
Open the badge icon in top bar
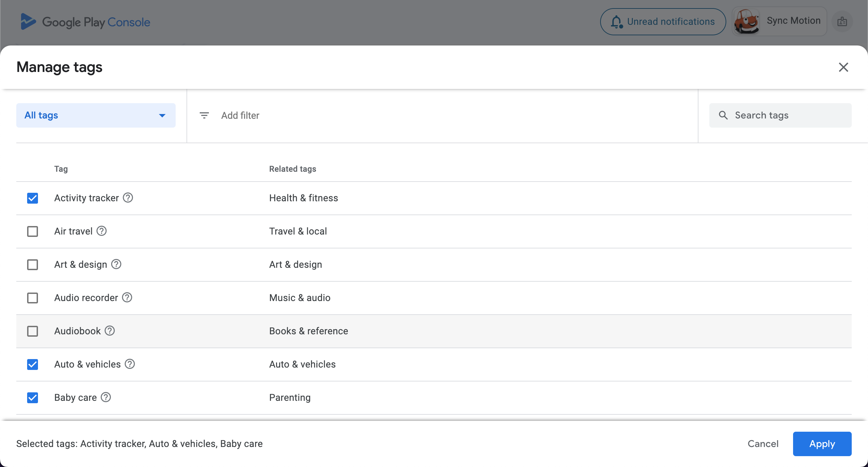click(x=842, y=22)
